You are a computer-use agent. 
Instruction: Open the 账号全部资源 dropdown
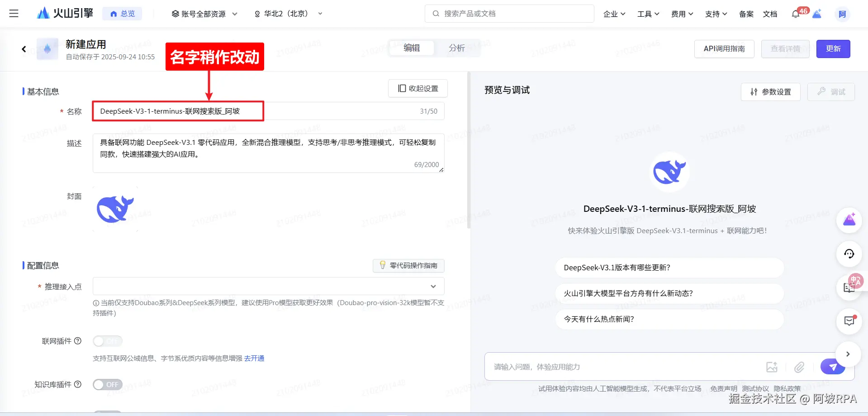pos(204,14)
